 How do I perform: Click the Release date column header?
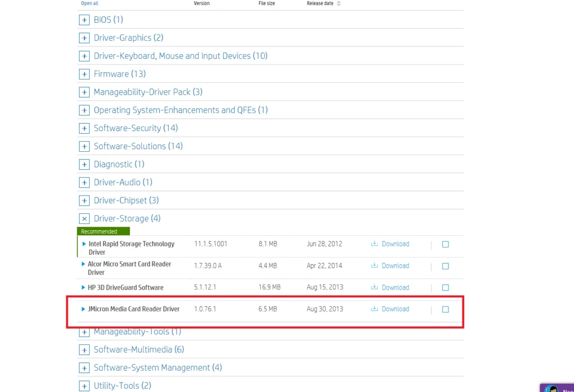point(320,3)
